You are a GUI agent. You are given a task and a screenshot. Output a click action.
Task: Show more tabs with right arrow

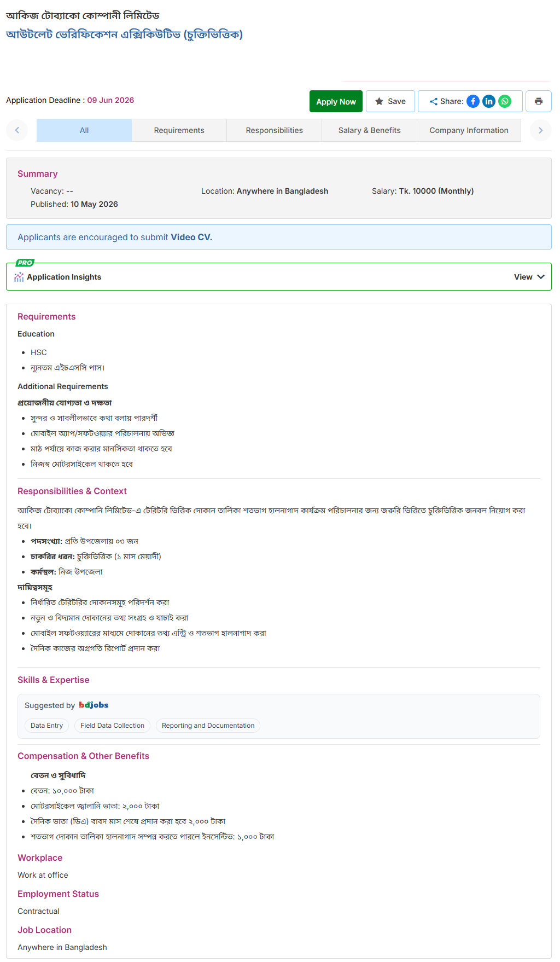coord(541,130)
